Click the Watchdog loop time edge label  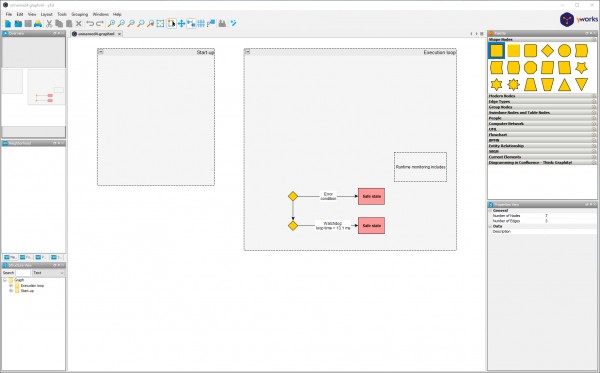tap(333, 225)
